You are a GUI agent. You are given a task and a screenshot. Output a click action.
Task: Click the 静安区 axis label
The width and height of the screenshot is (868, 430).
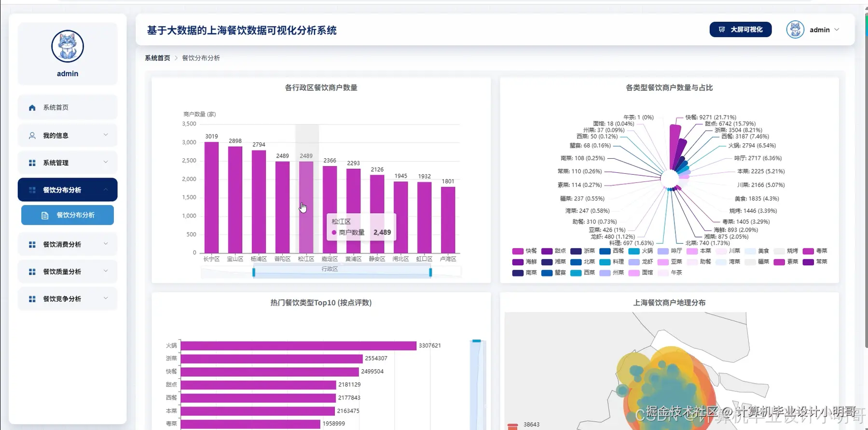click(377, 259)
